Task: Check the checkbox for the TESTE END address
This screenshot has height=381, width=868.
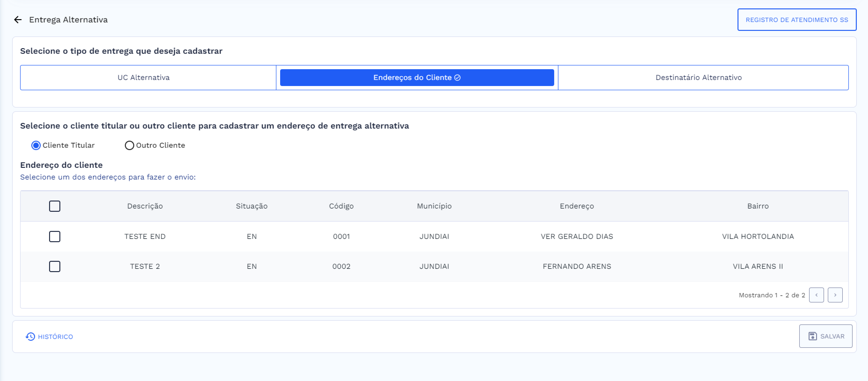Action: (54, 236)
